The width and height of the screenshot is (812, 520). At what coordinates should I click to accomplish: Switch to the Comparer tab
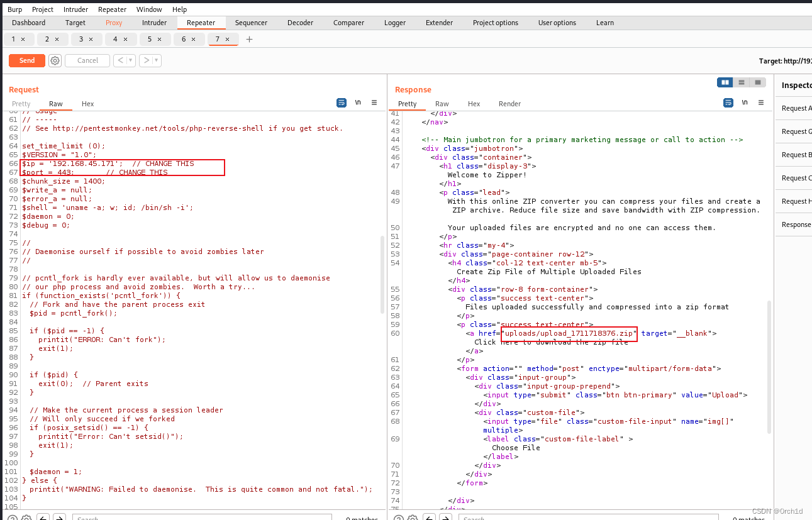pyautogui.click(x=348, y=23)
